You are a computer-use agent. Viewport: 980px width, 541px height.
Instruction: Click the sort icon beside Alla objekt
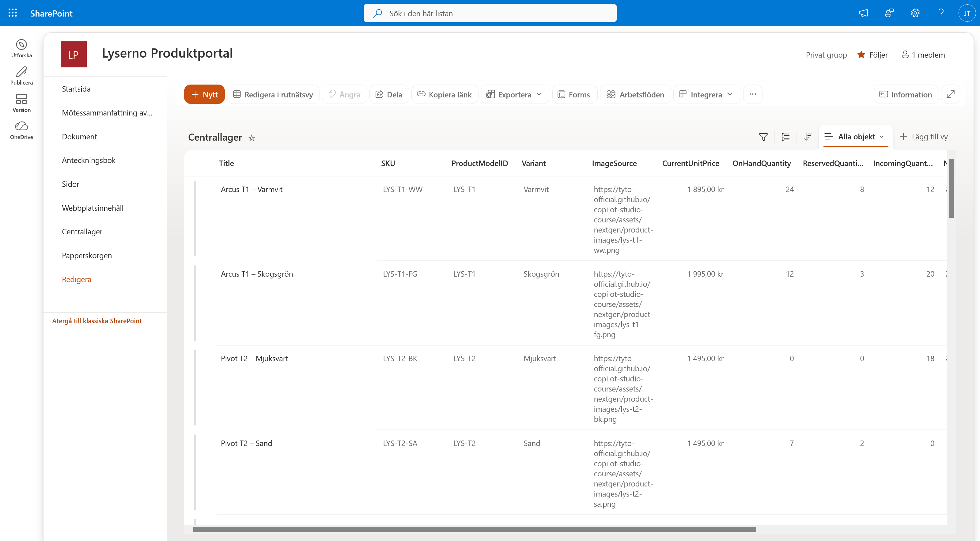pos(808,137)
